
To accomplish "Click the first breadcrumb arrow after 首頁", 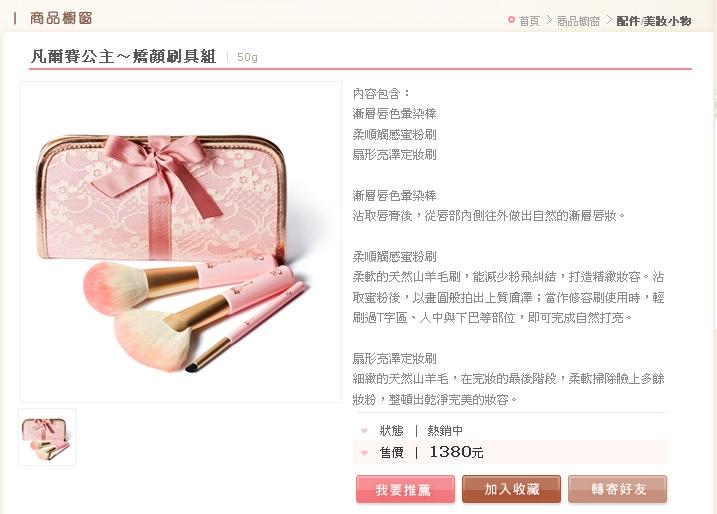I will 549,20.
